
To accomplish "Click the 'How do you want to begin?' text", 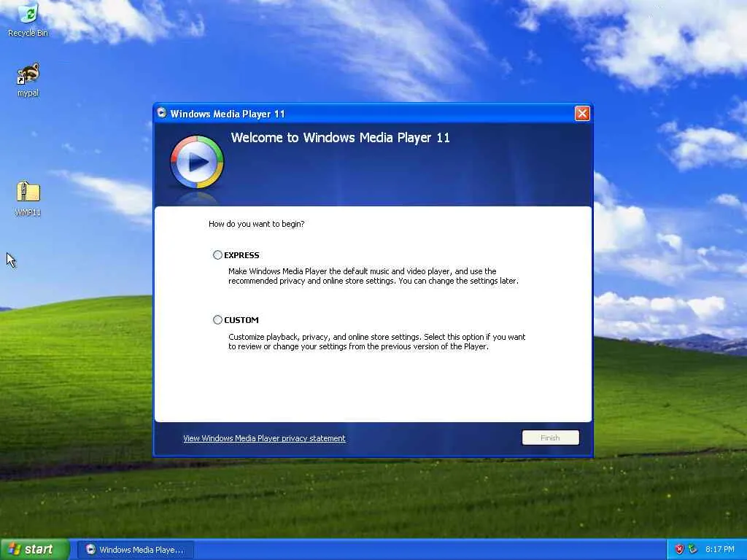I will tap(256, 224).
